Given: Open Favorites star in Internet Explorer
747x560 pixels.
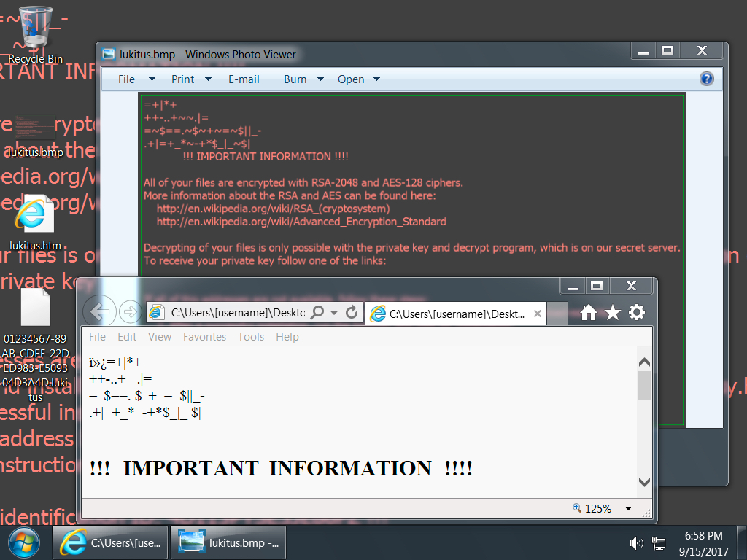Looking at the screenshot, I should pyautogui.click(x=613, y=313).
